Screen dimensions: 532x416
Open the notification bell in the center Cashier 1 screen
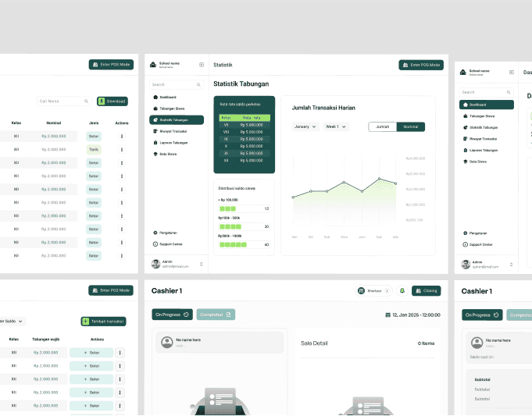pos(402,291)
